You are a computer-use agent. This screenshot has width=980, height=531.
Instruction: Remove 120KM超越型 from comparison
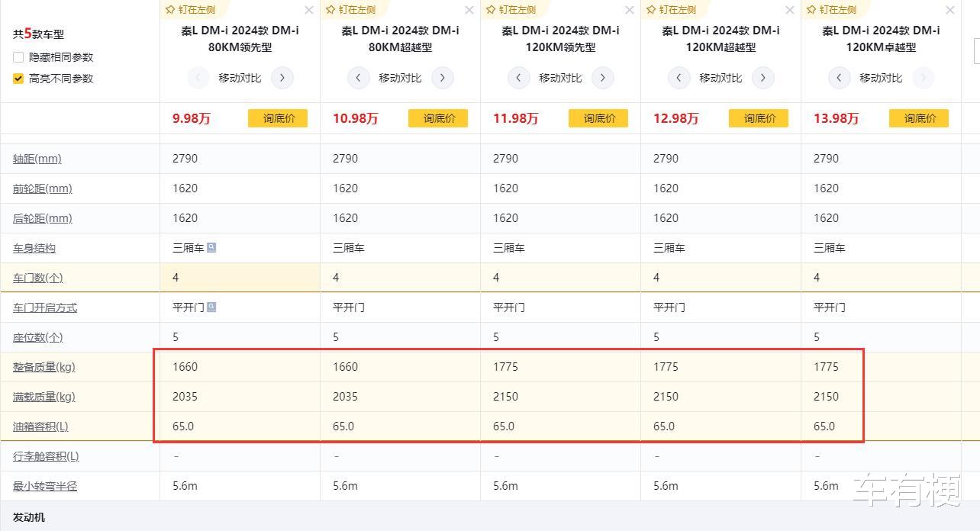click(x=789, y=10)
